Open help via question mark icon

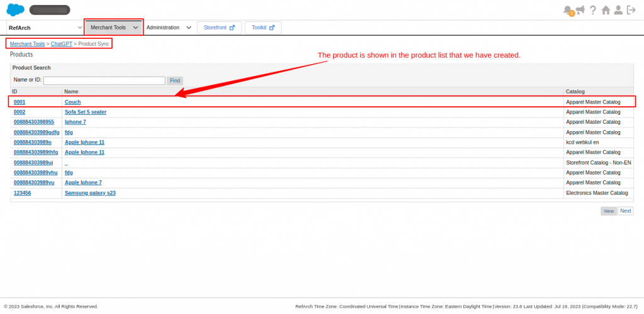pyautogui.click(x=592, y=10)
